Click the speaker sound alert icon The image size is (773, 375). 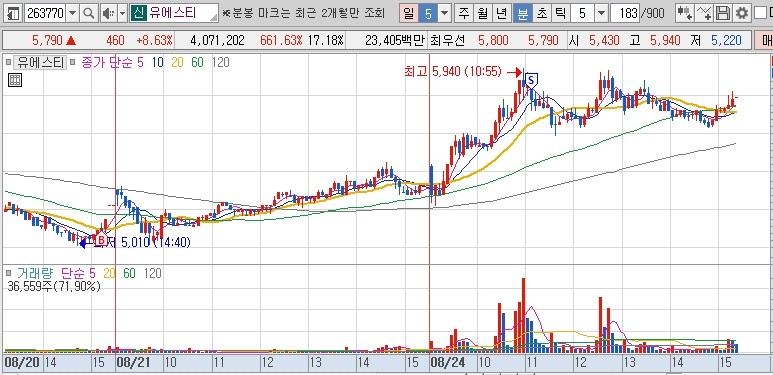tap(108, 13)
